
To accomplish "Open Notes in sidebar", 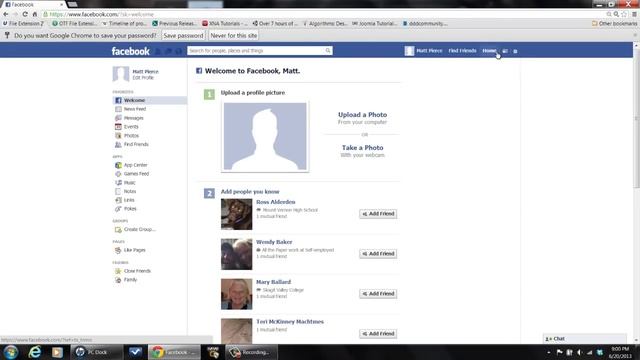I will [x=130, y=191].
